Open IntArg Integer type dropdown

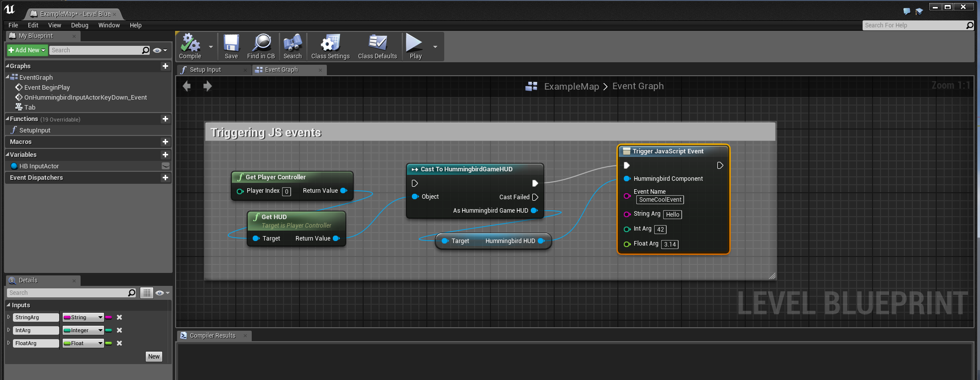[x=83, y=330]
